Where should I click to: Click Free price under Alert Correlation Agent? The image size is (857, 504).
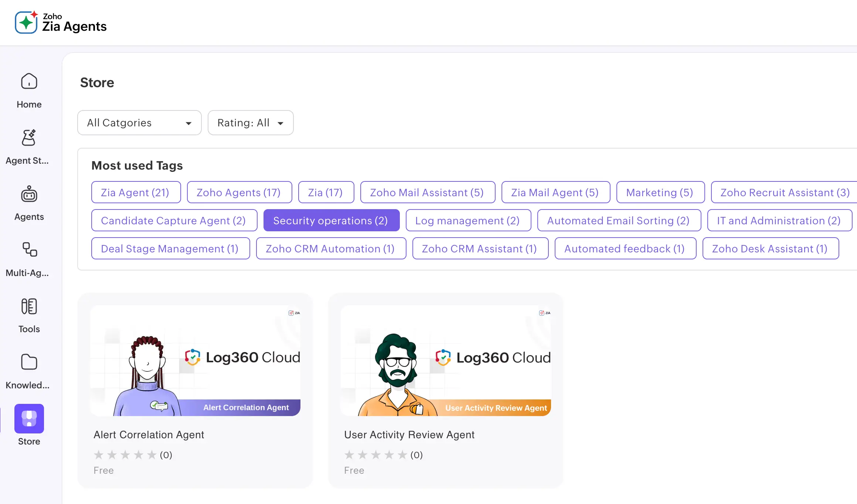pyautogui.click(x=103, y=470)
